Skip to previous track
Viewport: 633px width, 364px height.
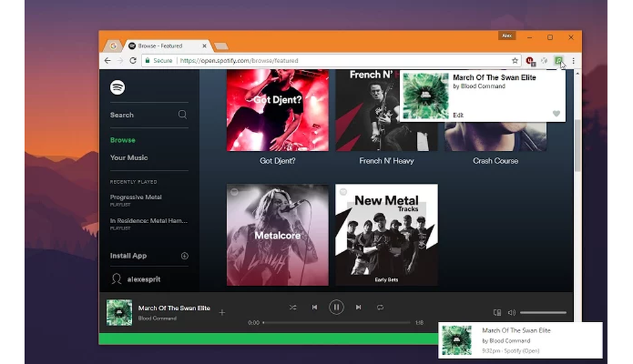tap(315, 307)
